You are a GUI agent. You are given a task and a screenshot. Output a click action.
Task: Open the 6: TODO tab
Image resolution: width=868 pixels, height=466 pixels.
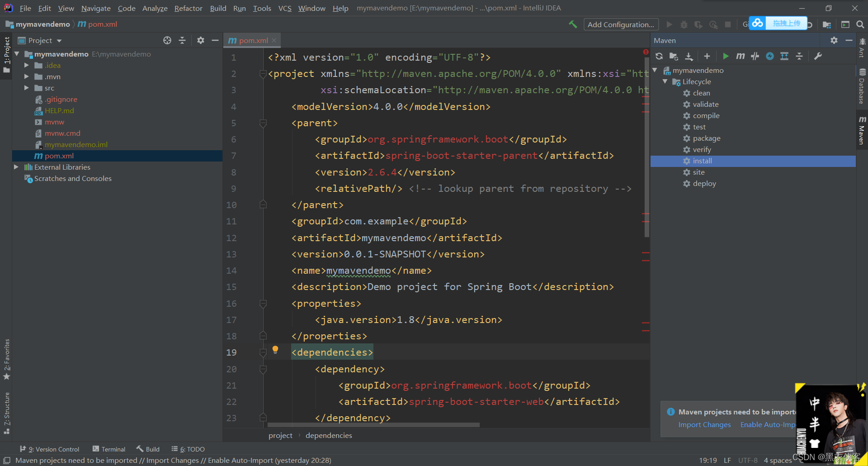tap(188, 449)
